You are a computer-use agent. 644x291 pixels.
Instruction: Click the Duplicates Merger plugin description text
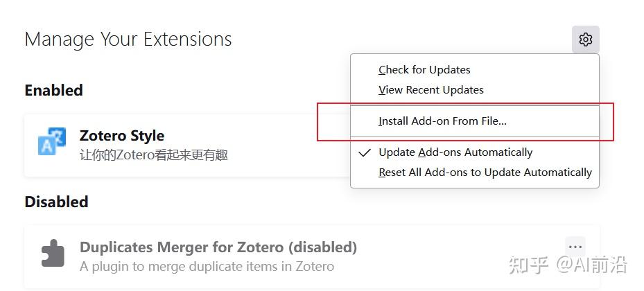coord(207,266)
